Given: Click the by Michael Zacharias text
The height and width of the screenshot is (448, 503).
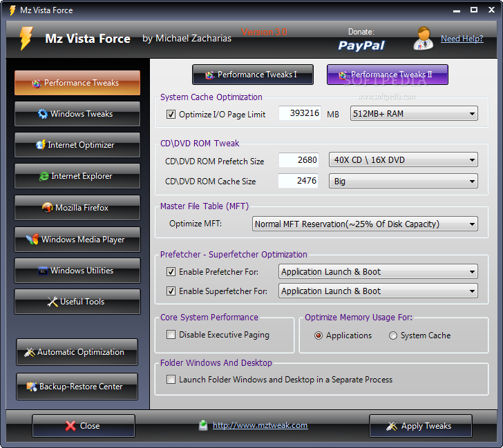Looking at the screenshot, I should (x=187, y=39).
